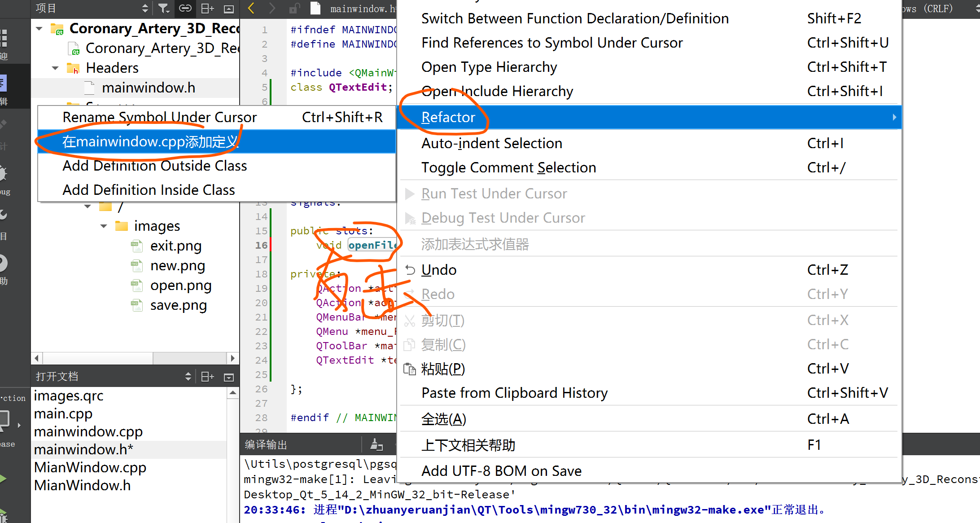This screenshot has width=980, height=523.
Task: Click the Help mode question icon
Action: point(3,264)
